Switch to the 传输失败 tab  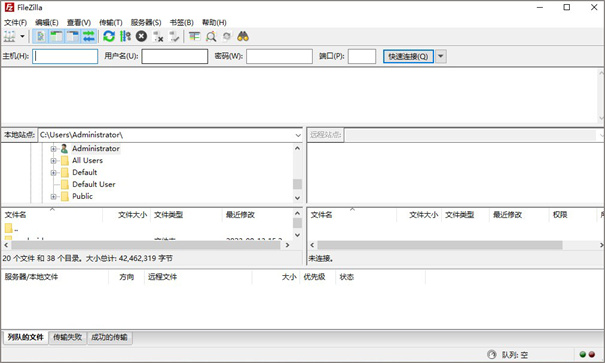click(x=68, y=337)
